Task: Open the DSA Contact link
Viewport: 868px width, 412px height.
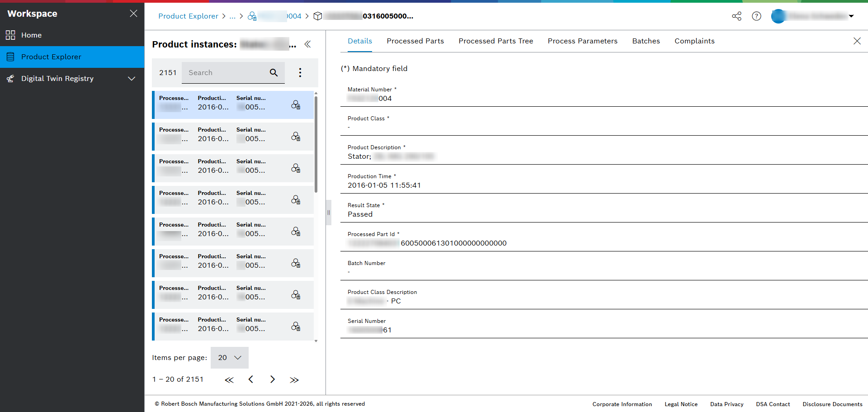Action: coord(773,404)
